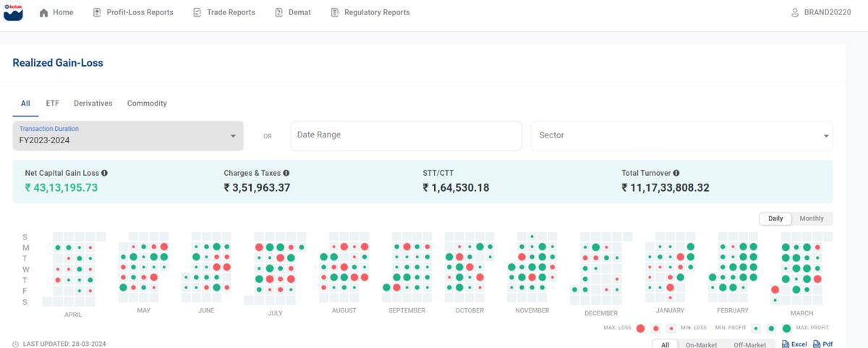868x348 pixels.
Task: Click the FEBRUARY month label
Action: click(x=733, y=310)
